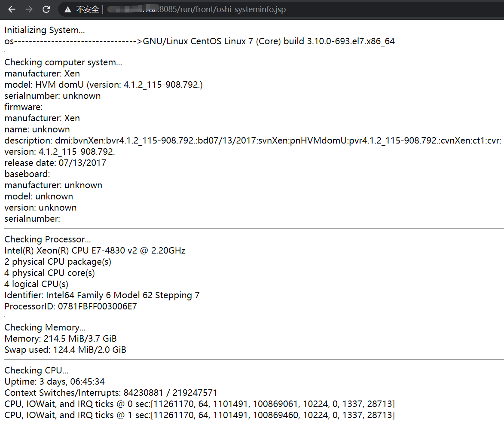Click the 'Identifier: Intel64 Family 6' line
Viewport: 504px width, 422px height.
102,295
